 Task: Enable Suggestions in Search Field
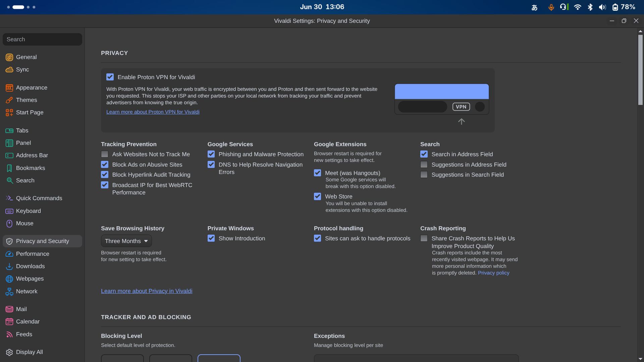(x=424, y=175)
